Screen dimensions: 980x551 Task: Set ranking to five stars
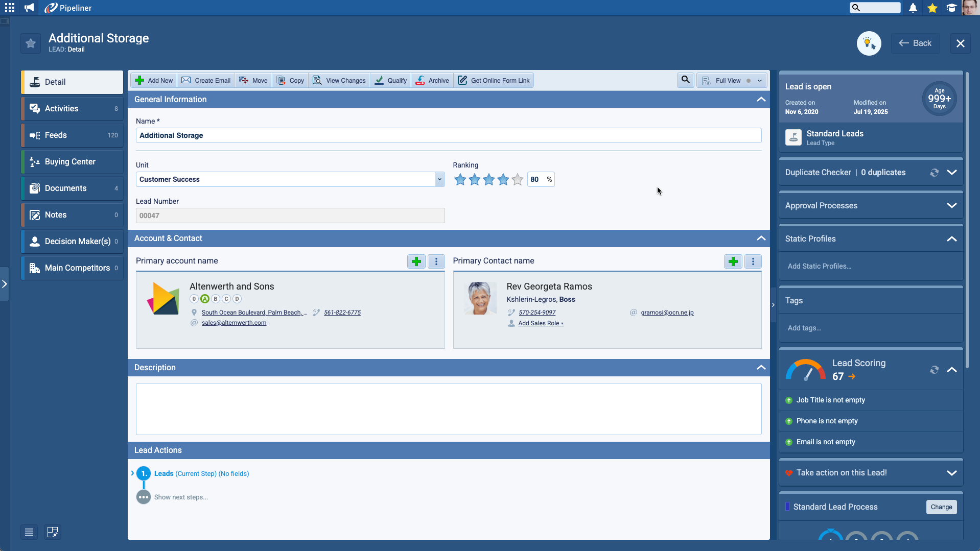(518, 179)
